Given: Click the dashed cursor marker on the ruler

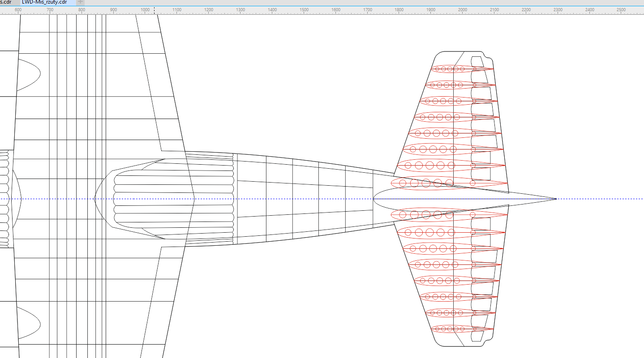Looking at the screenshot, I should (x=155, y=10).
